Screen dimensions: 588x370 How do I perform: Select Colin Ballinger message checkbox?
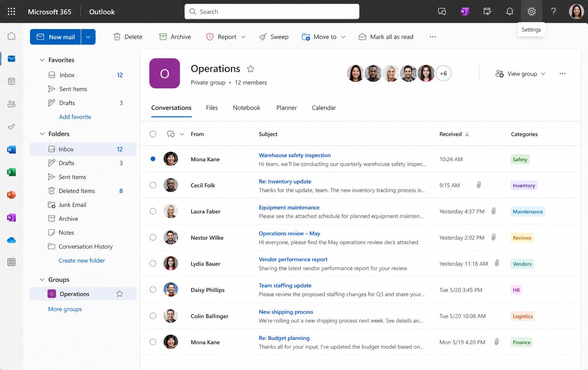153,316
